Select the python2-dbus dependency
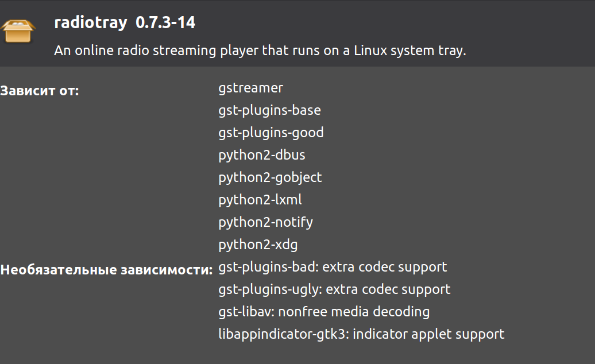 [x=262, y=156]
